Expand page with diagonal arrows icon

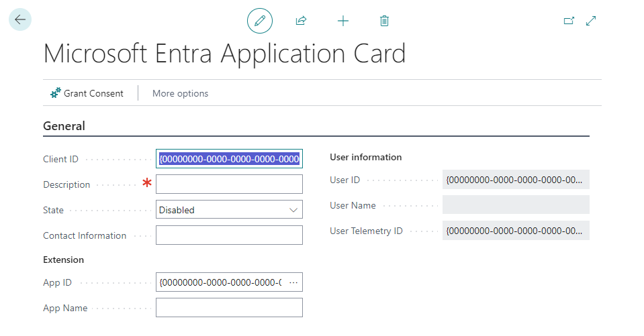coord(591,21)
